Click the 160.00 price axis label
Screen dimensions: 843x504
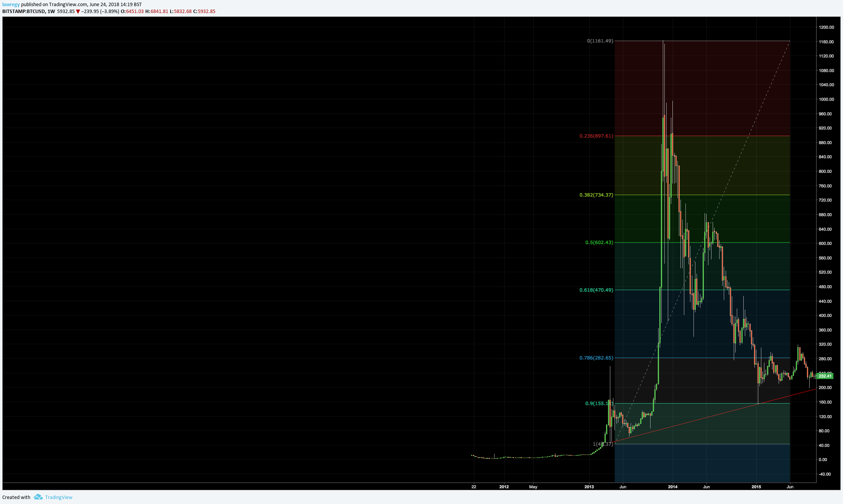click(x=825, y=402)
